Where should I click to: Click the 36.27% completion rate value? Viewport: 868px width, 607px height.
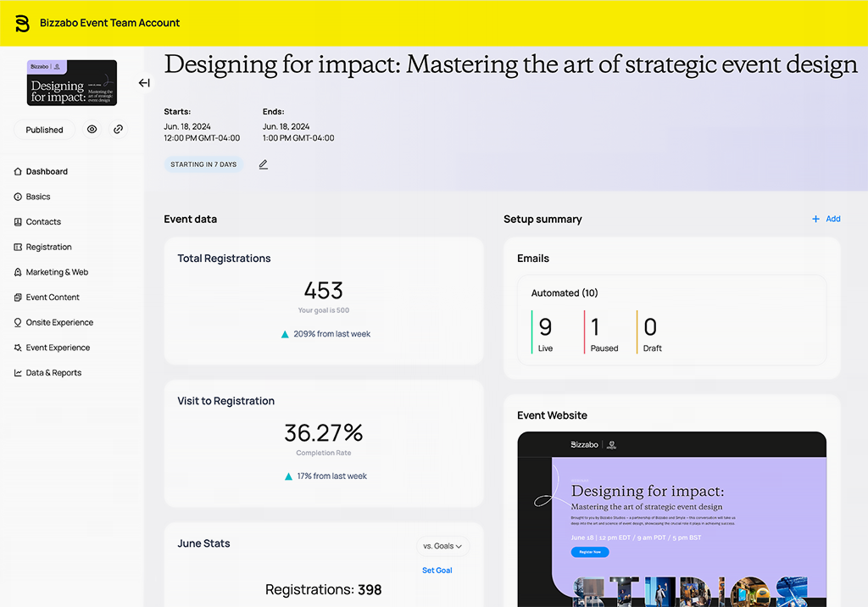323,432
